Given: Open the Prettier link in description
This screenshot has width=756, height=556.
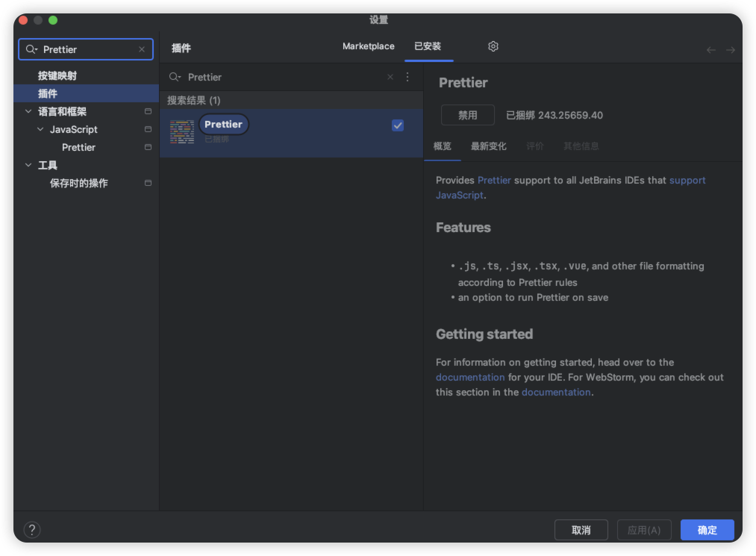Looking at the screenshot, I should 494,181.
